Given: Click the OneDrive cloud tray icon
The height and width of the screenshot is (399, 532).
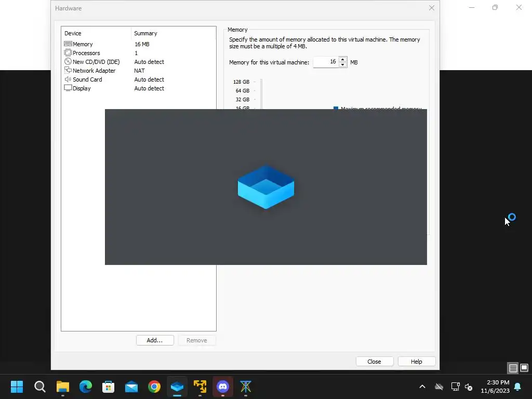Looking at the screenshot, I should point(439,387).
